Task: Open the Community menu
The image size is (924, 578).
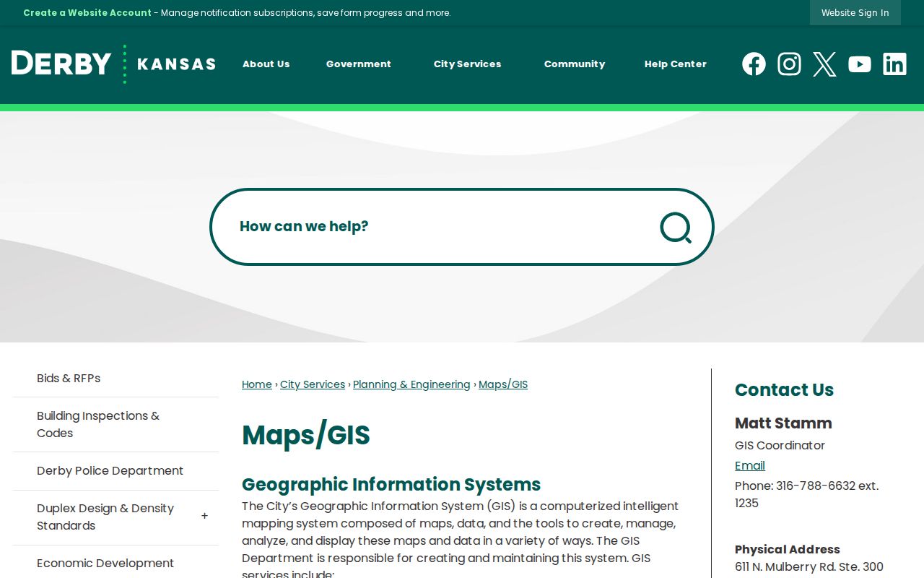Action: [x=575, y=64]
